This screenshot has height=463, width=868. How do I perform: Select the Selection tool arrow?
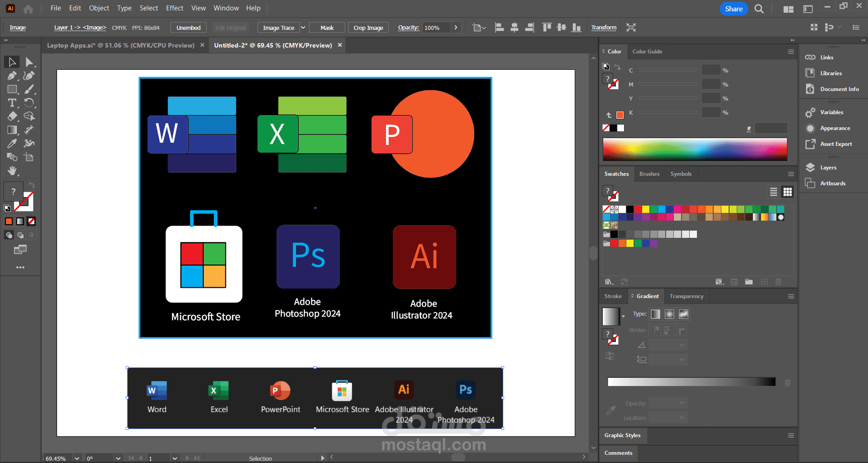12,62
